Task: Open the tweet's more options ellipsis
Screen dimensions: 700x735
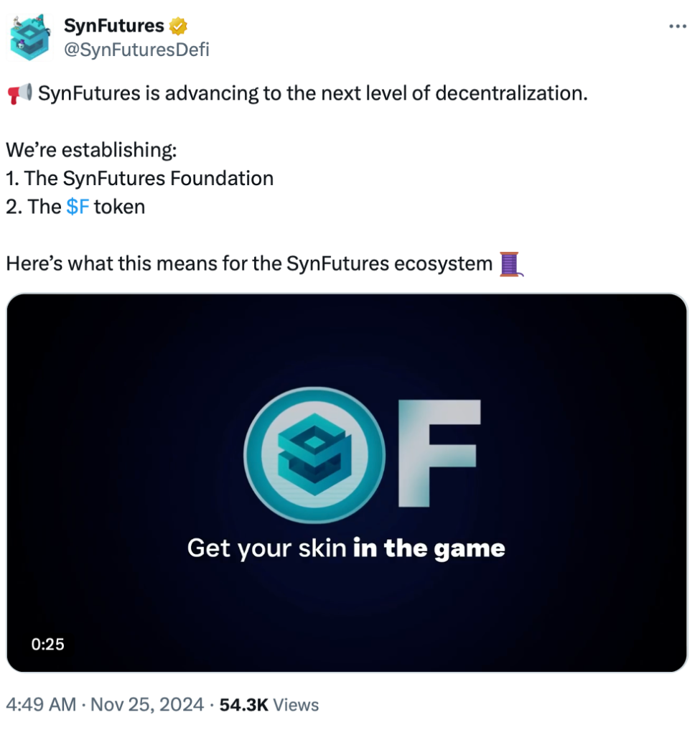Action: pos(678,27)
